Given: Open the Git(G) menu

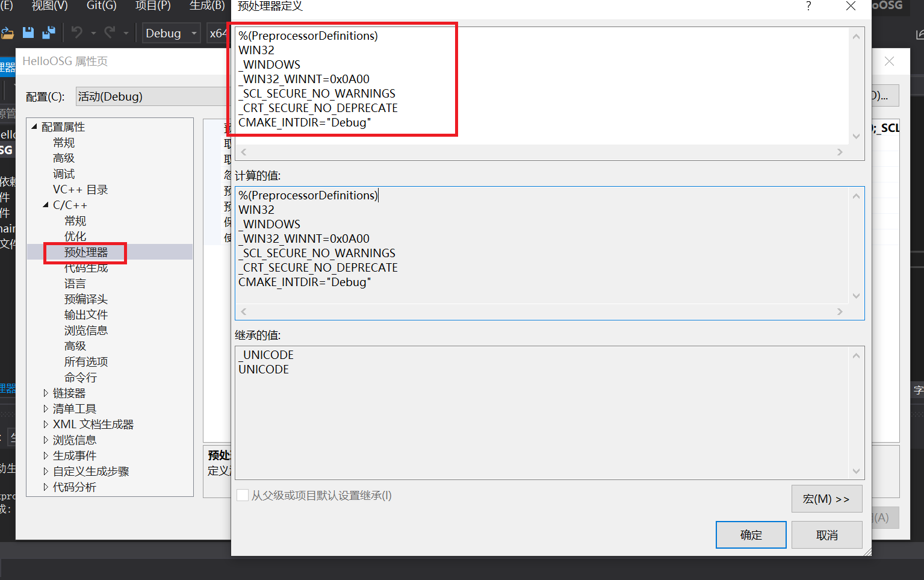Looking at the screenshot, I should pyautogui.click(x=101, y=7).
